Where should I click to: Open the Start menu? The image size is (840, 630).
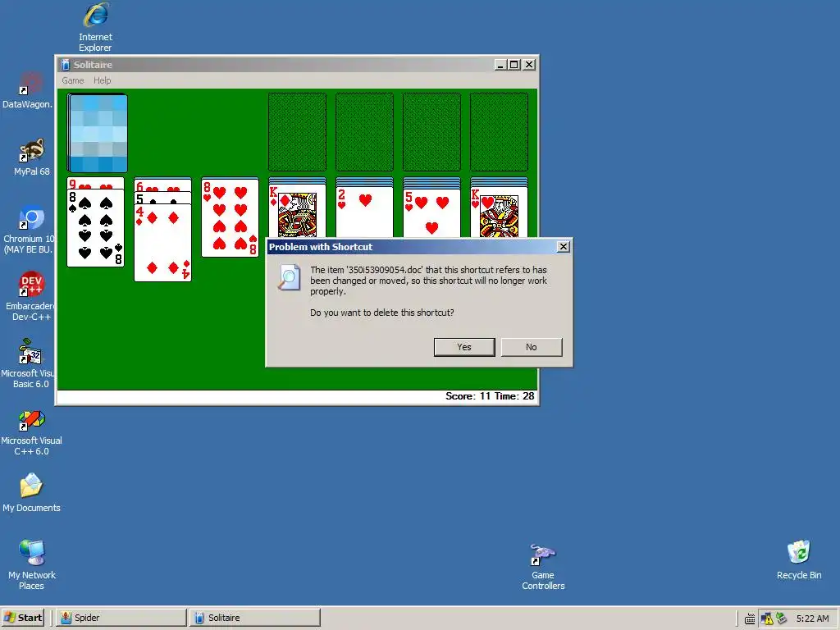click(x=23, y=618)
